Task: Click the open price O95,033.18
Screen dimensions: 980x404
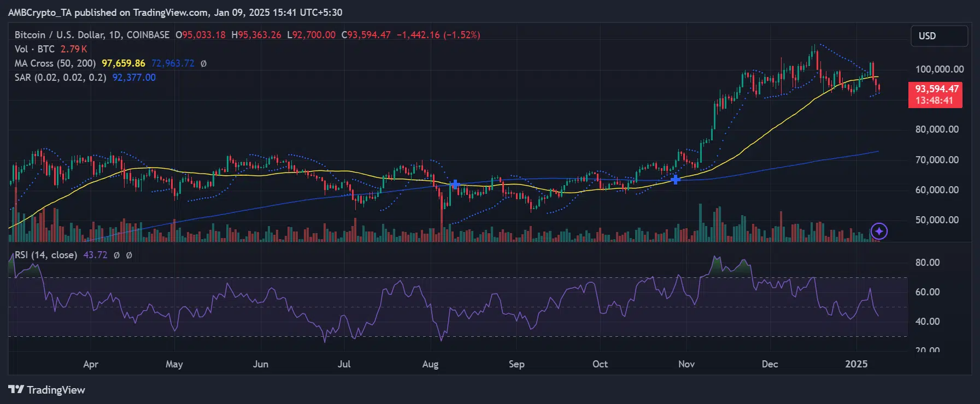Action: 201,35
